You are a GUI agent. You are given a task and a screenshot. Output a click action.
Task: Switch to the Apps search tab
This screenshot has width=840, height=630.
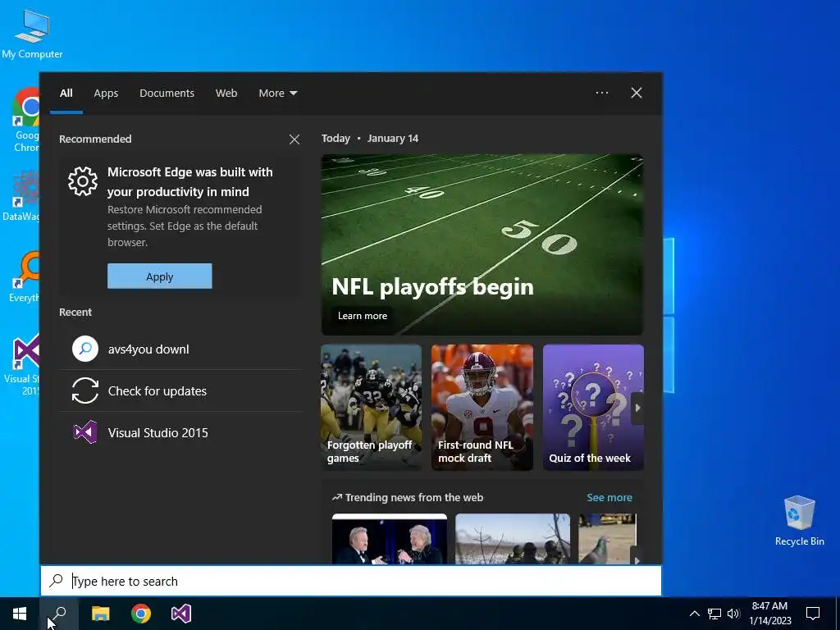pos(106,94)
